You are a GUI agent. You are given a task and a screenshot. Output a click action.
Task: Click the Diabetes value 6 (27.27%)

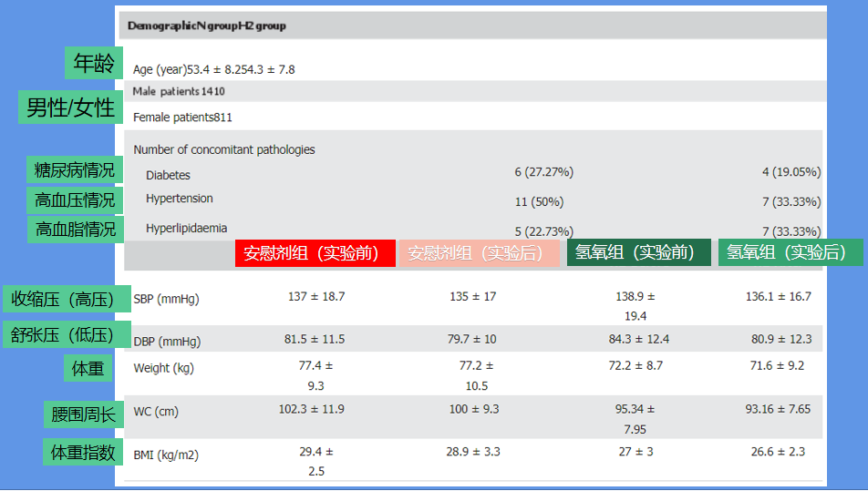(x=543, y=172)
